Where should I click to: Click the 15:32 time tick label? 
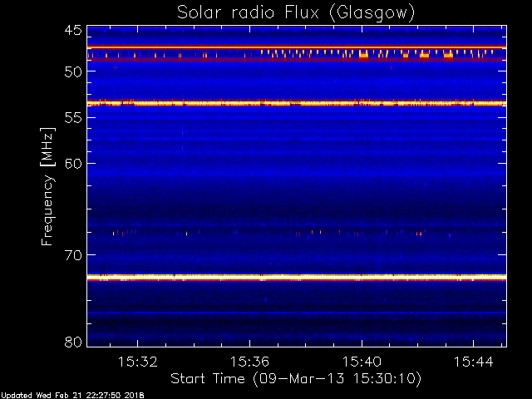(137, 362)
